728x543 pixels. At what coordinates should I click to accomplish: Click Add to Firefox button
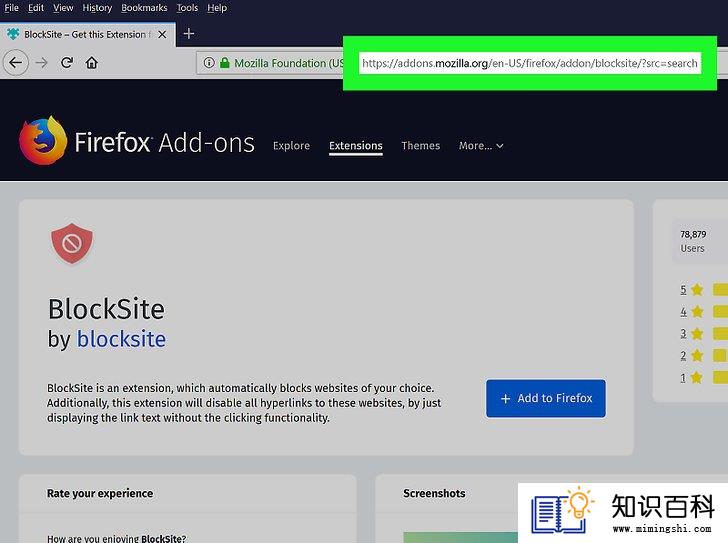tap(546, 398)
